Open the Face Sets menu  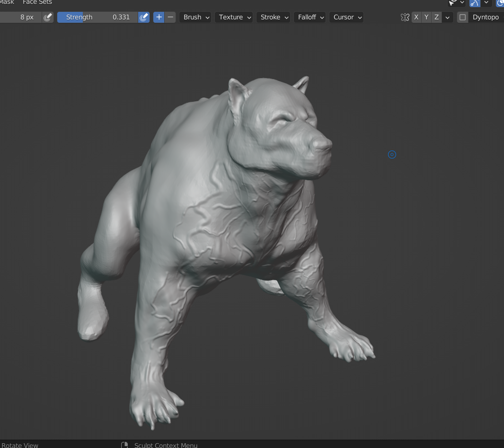point(37,2)
